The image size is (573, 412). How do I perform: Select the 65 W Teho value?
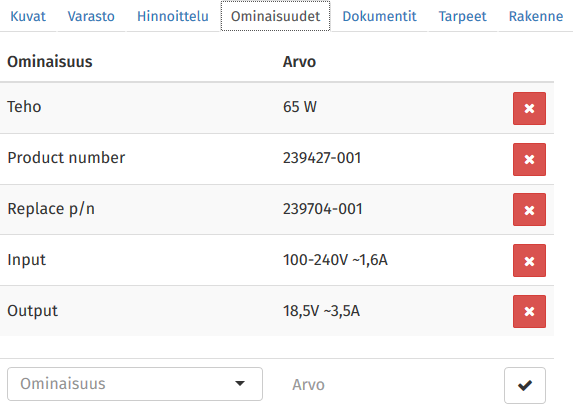[x=300, y=107]
